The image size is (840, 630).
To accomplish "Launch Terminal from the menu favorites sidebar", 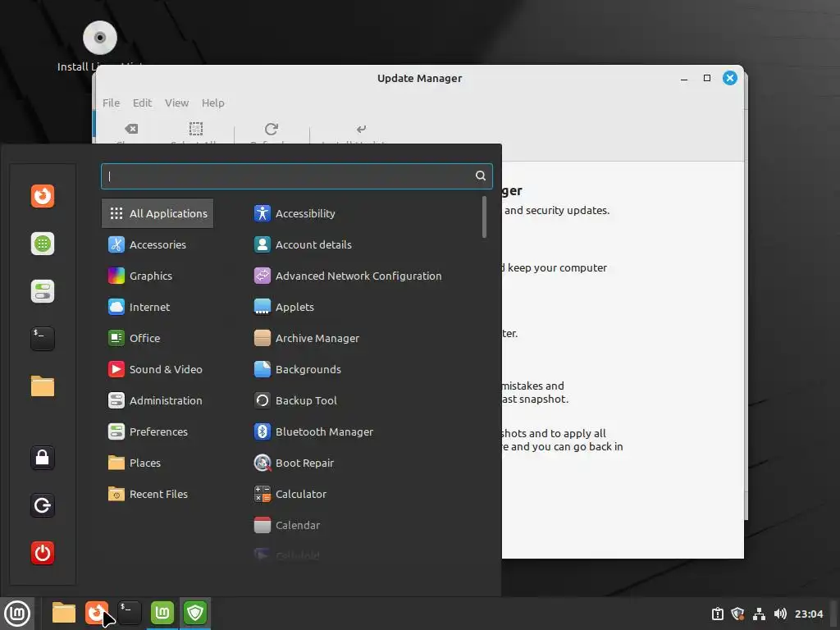I will coord(43,339).
